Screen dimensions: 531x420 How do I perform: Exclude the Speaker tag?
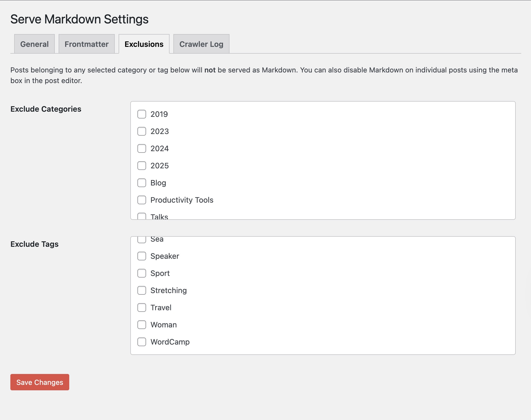coord(142,256)
